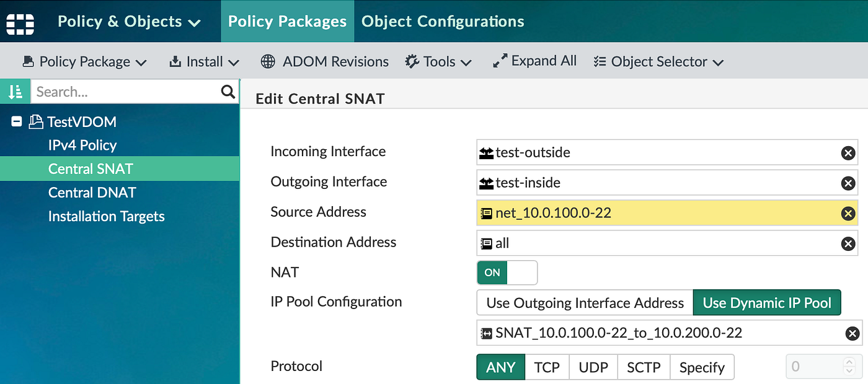Open Central DNAT in sidebar

click(92, 193)
